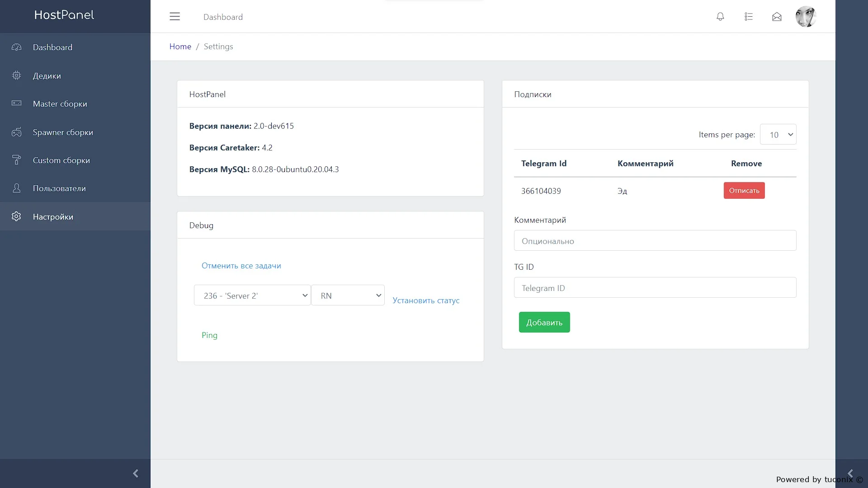This screenshot has height=488, width=868.
Task: Open Master сборки in sidebar
Action: (x=60, y=104)
